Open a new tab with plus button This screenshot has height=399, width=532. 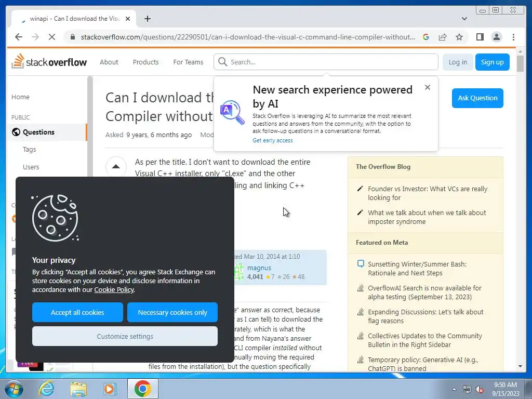[147, 19]
